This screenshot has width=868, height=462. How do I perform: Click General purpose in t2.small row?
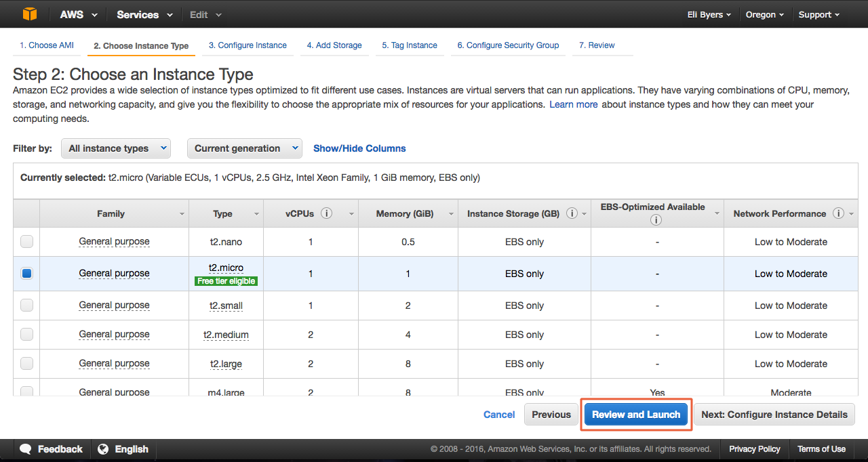tap(114, 306)
